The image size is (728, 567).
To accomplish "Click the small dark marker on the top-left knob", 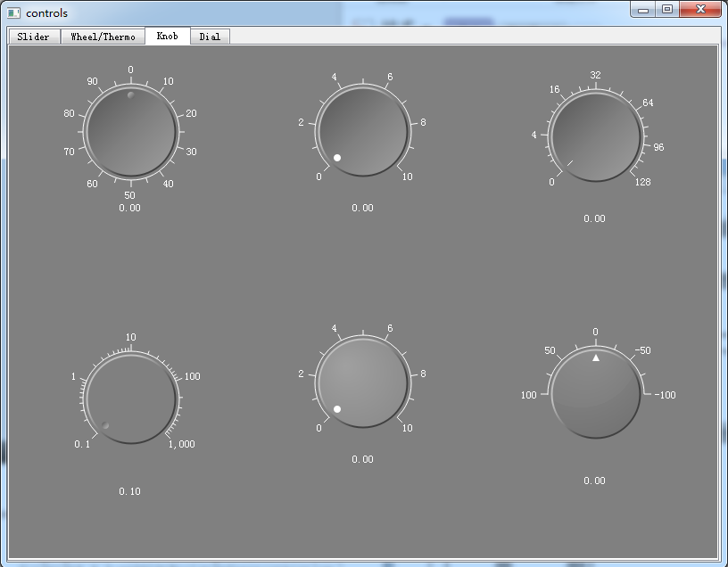I will [131, 94].
